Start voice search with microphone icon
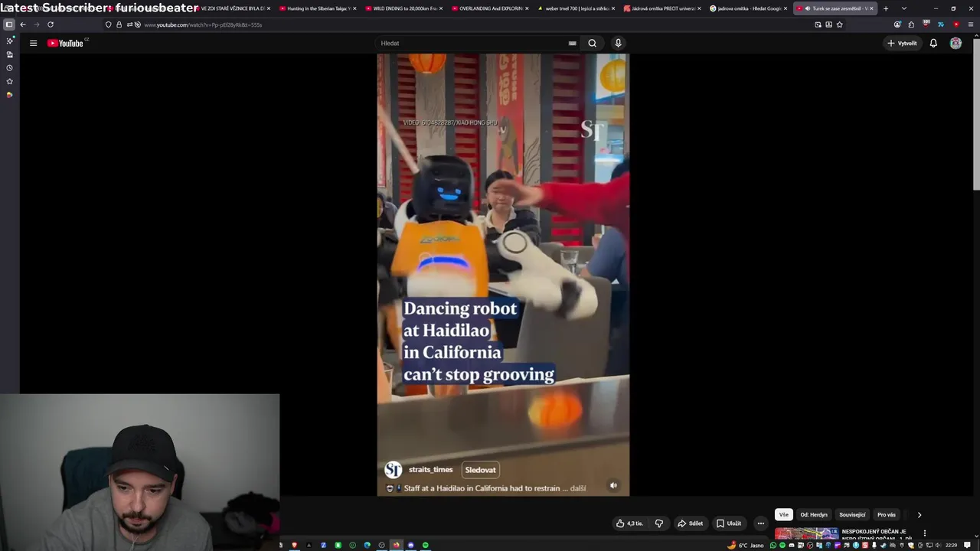This screenshot has width=980, height=551. pos(618,43)
